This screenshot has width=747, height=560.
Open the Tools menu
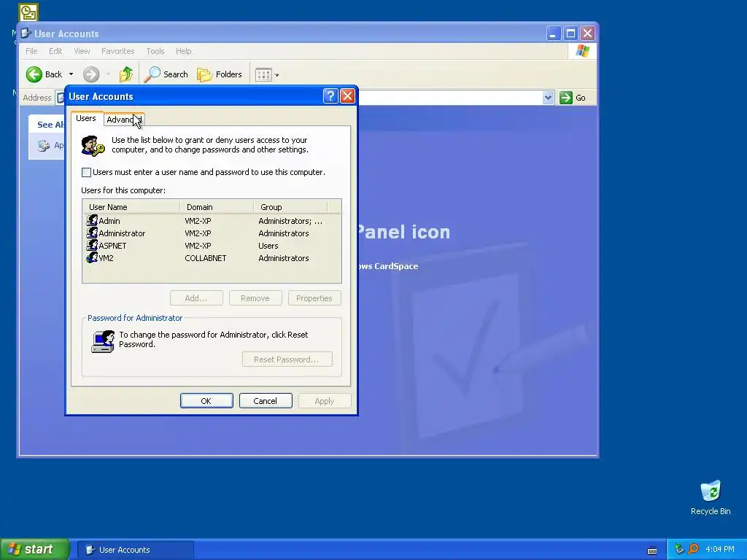coord(155,51)
